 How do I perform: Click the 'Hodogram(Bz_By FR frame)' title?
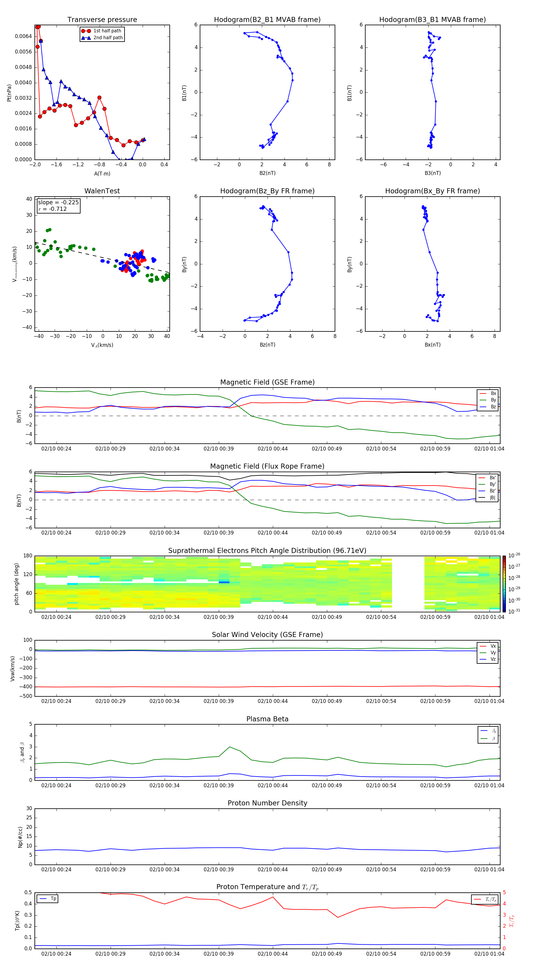point(267,191)
